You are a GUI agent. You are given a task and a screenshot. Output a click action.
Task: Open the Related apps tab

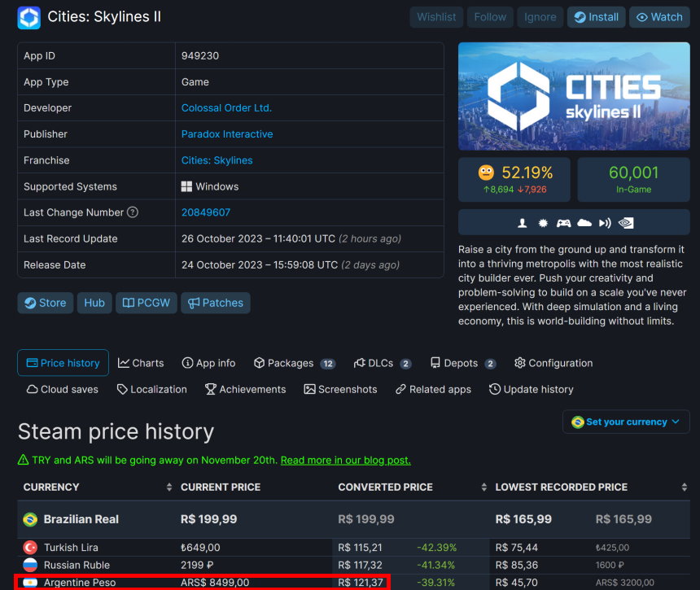(x=433, y=389)
